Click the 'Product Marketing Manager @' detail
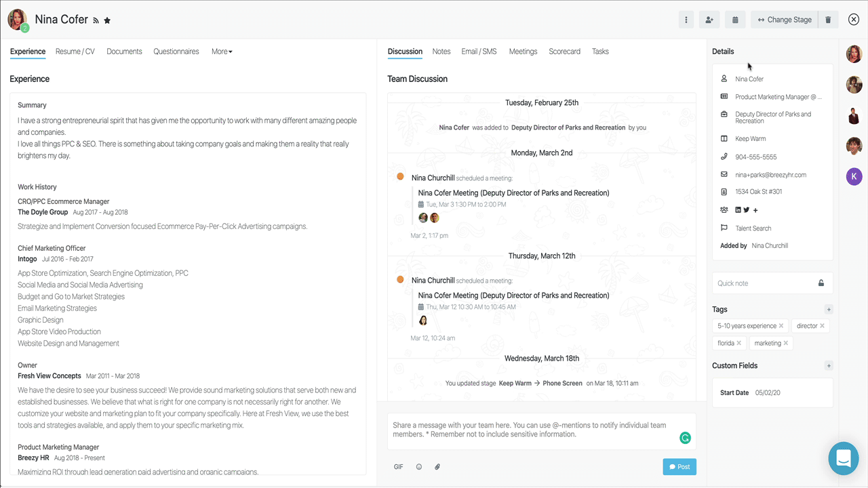868x488 pixels. [778, 97]
